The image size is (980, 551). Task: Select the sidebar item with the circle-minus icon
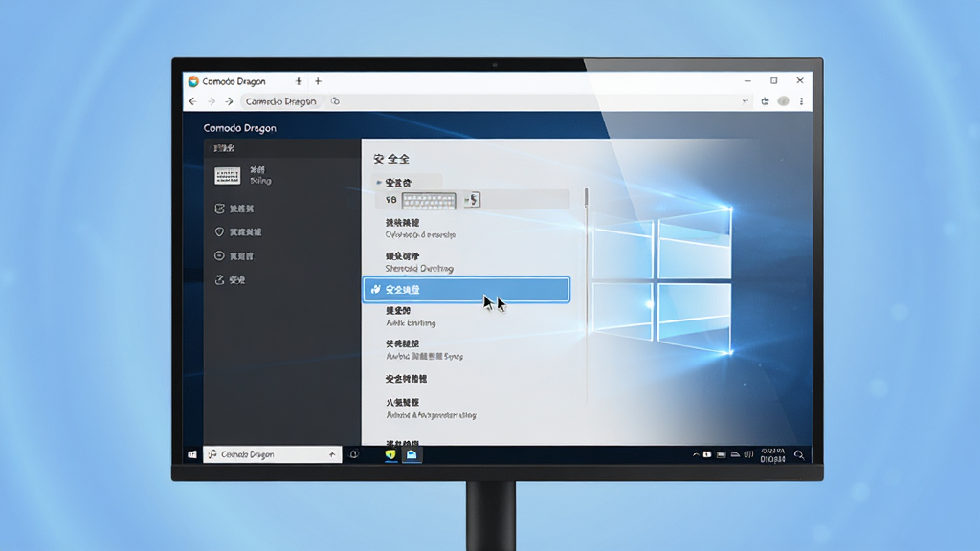(x=234, y=256)
